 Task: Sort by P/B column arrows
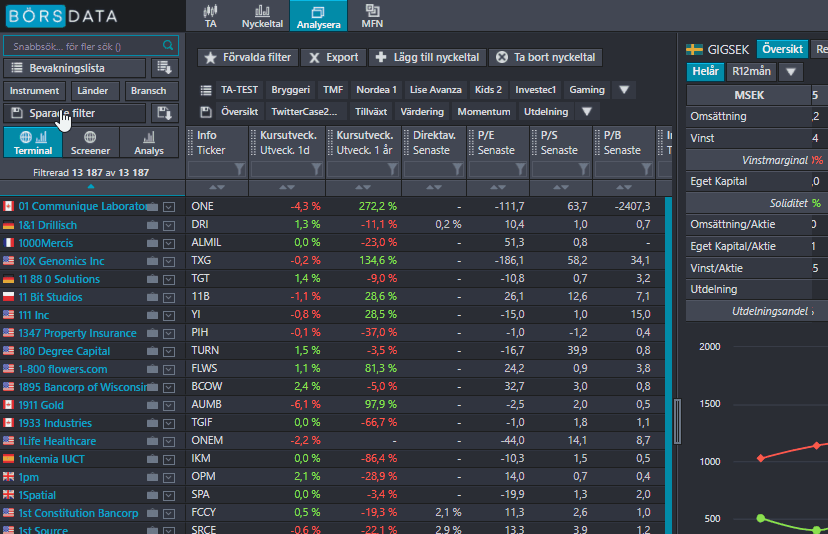pyautogui.click(x=624, y=188)
